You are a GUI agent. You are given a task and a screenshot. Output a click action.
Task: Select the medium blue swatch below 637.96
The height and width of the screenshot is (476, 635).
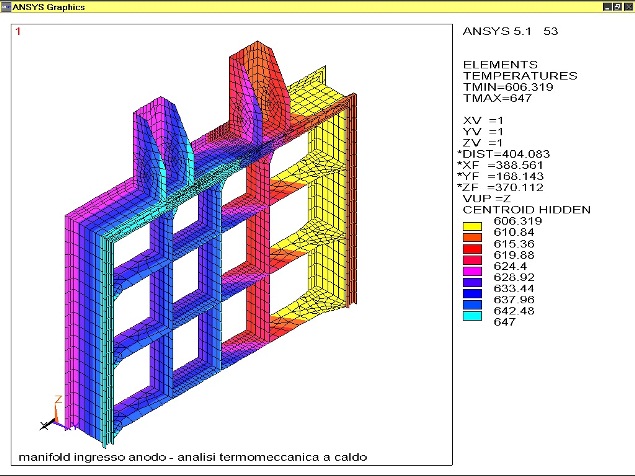472,305
